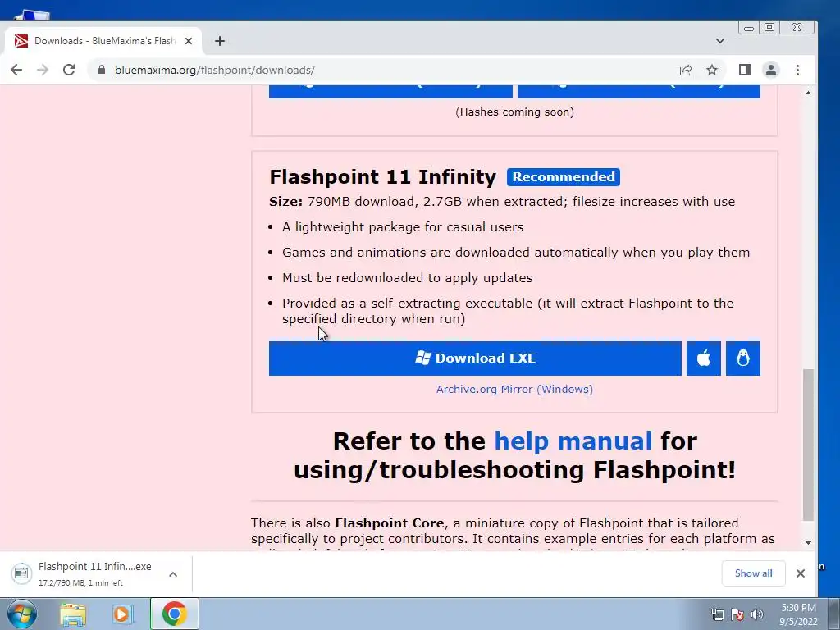
Task: Click '17.2/790 MB, 1 min left' status
Action: [80, 583]
